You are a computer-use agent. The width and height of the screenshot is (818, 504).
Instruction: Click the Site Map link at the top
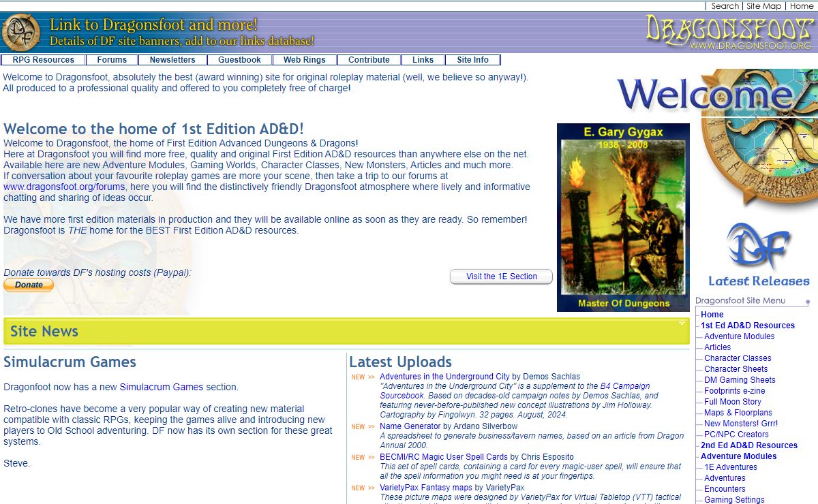763,5
